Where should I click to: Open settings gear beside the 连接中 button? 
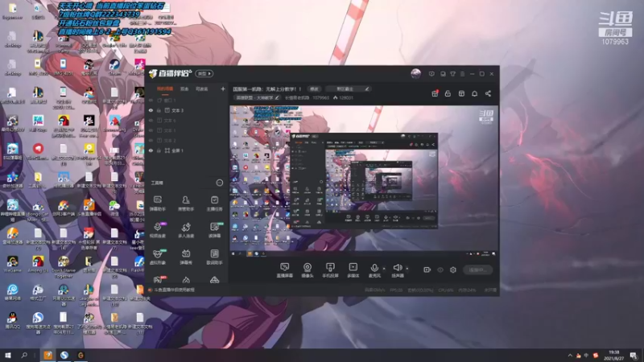453,269
